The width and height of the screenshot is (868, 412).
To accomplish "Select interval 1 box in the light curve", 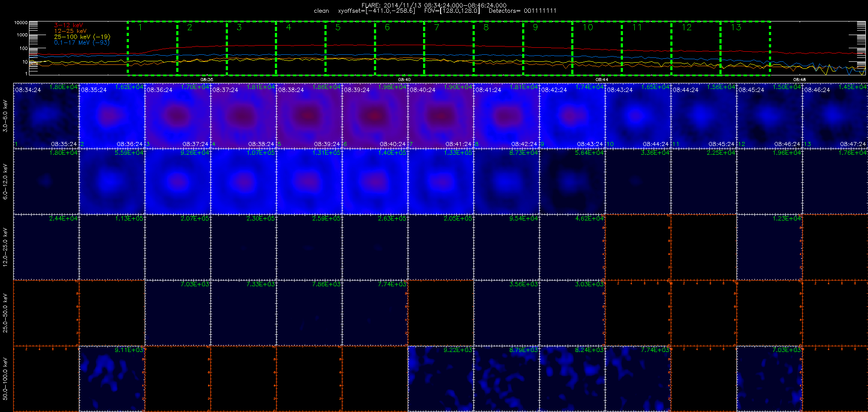I will [x=153, y=48].
